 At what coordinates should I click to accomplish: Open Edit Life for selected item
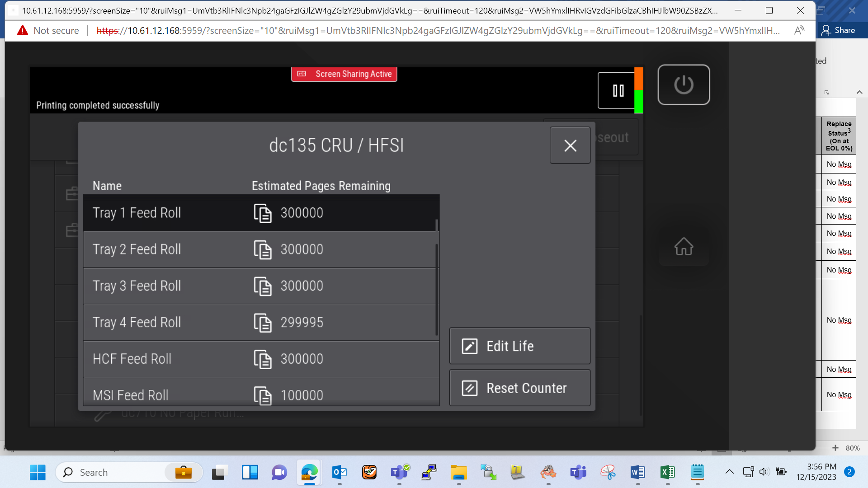[x=520, y=346]
